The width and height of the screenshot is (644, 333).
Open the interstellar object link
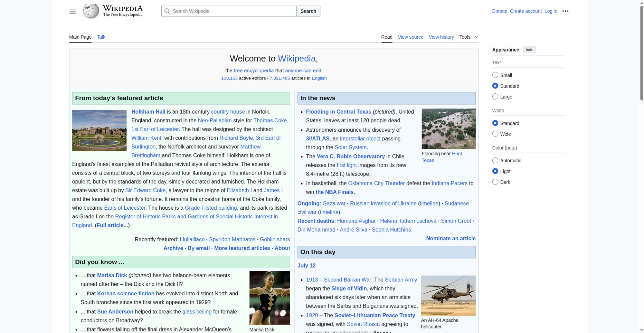[360, 138]
